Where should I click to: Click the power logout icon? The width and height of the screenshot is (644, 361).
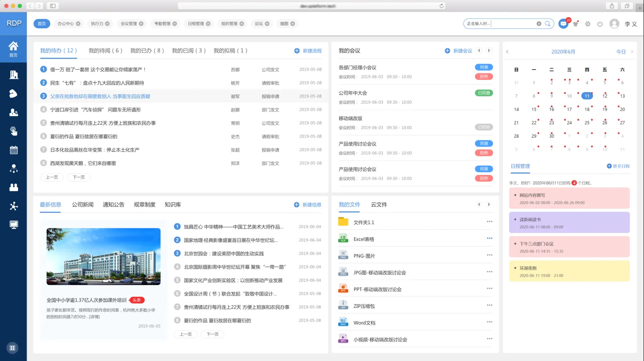[x=600, y=24]
